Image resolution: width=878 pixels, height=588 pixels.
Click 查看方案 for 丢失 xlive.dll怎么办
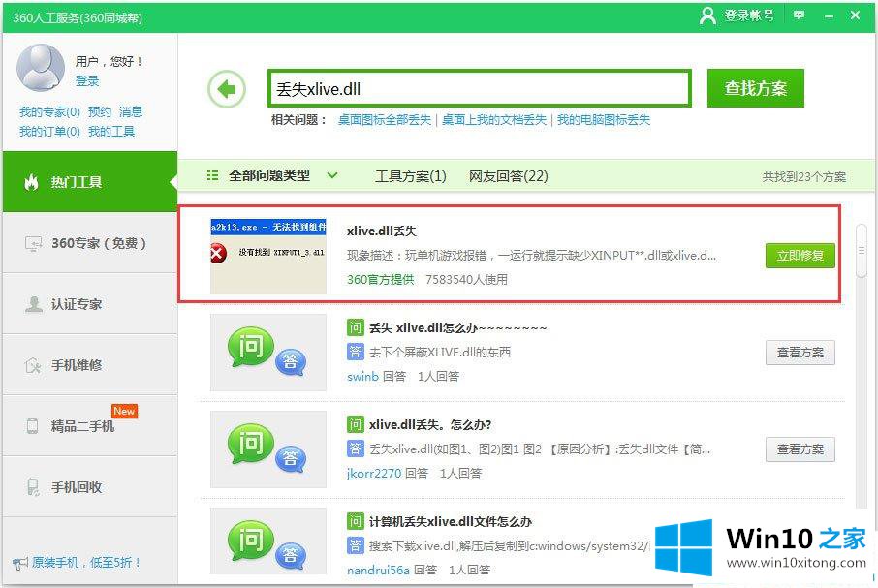[x=800, y=353]
